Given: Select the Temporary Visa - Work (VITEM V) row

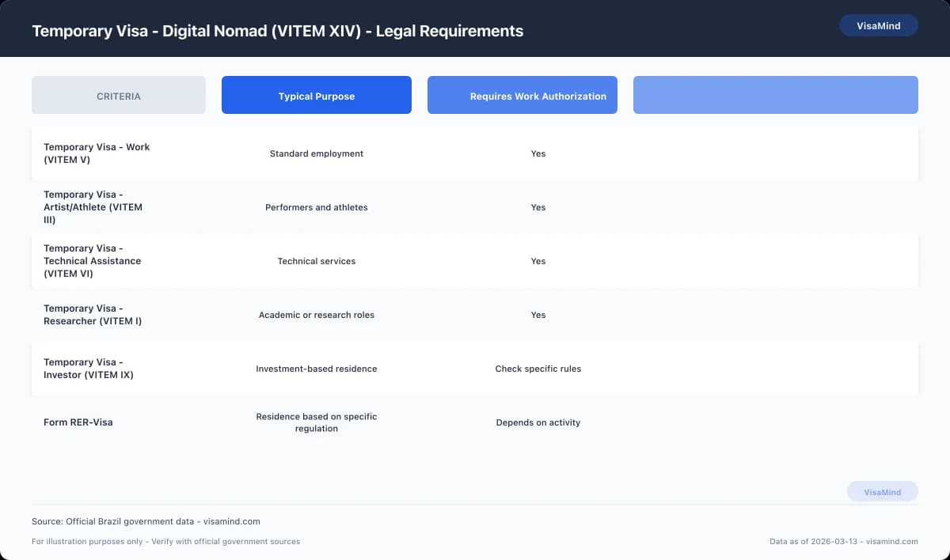Looking at the screenshot, I should (x=97, y=153).
